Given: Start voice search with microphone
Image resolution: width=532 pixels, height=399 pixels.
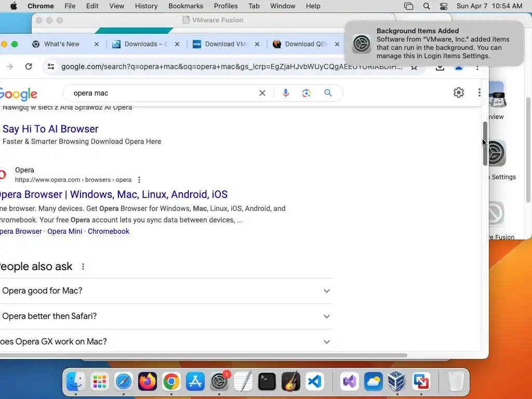Looking at the screenshot, I should (x=286, y=93).
